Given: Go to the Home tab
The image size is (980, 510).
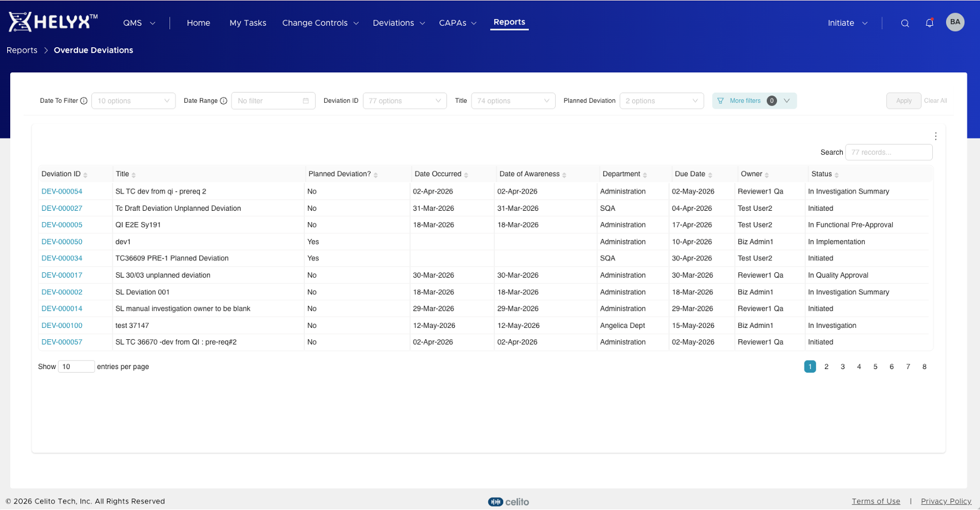Looking at the screenshot, I should click(x=198, y=23).
